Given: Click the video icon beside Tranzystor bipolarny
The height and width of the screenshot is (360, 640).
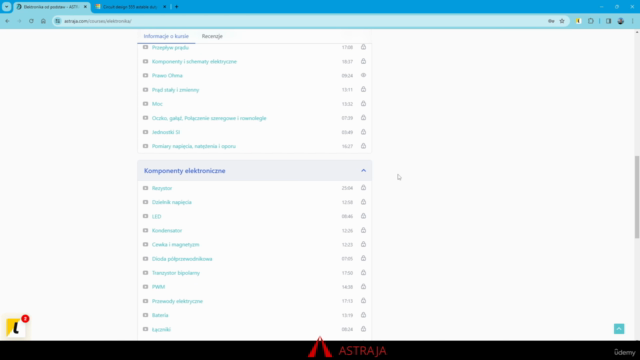Looking at the screenshot, I should pos(145,273).
